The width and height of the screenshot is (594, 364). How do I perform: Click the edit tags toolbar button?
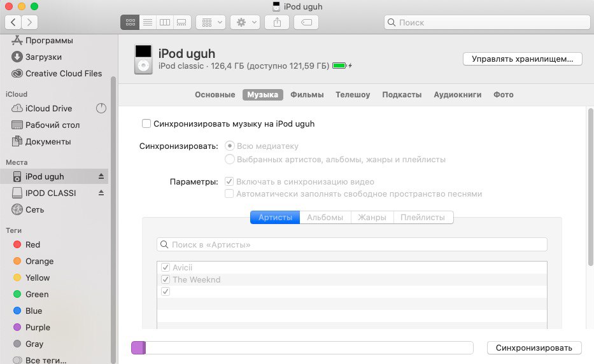[x=306, y=22]
